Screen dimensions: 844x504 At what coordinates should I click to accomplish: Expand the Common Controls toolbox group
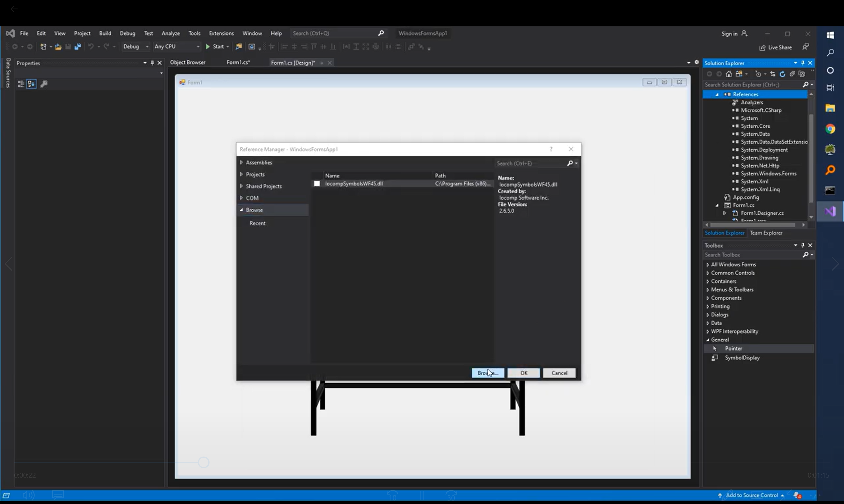[707, 273]
